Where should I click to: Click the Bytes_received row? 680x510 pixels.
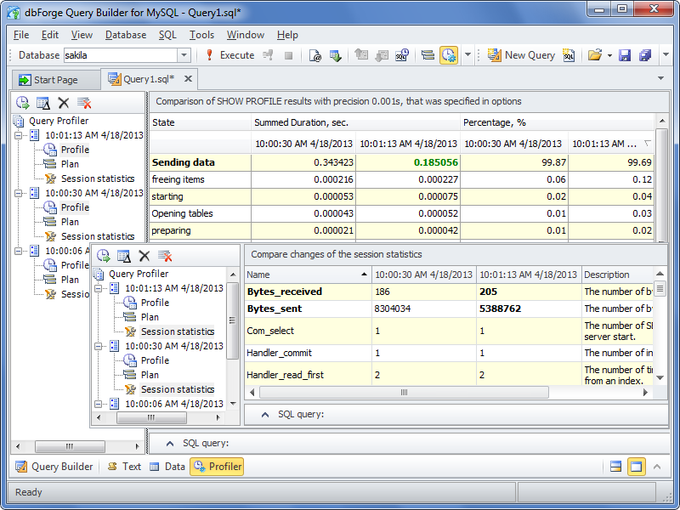[x=449, y=292]
